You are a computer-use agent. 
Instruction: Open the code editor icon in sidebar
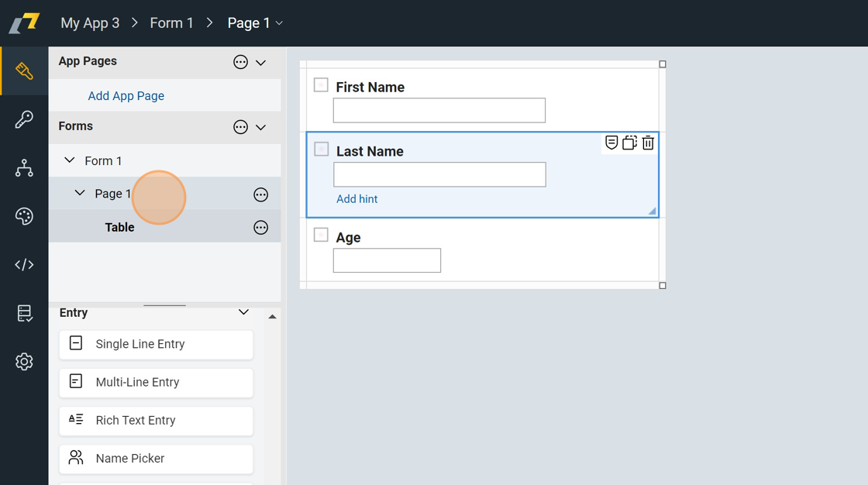pos(24,265)
